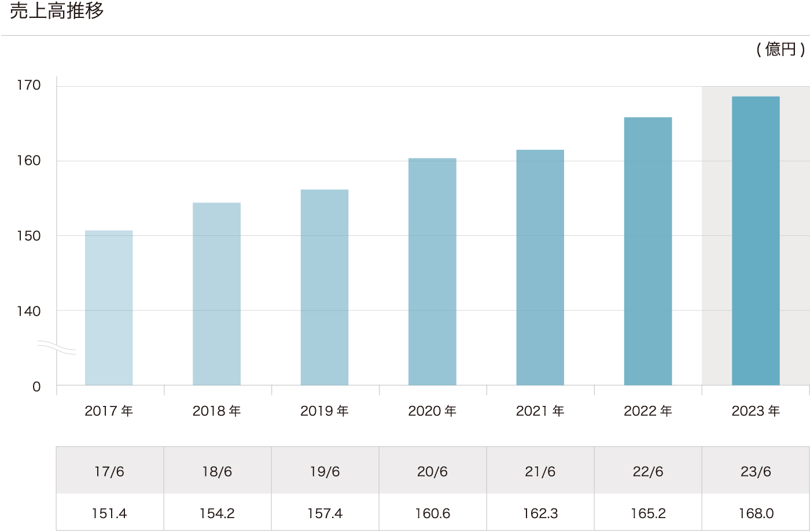
Task: Click the 140 y-axis label
Action: pyautogui.click(x=29, y=311)
